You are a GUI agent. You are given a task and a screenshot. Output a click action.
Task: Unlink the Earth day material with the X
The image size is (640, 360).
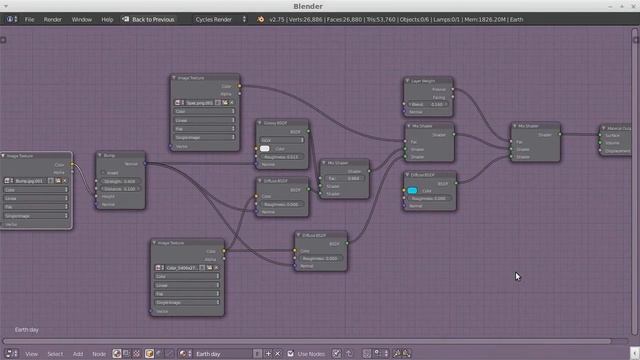tap(278, 353)
